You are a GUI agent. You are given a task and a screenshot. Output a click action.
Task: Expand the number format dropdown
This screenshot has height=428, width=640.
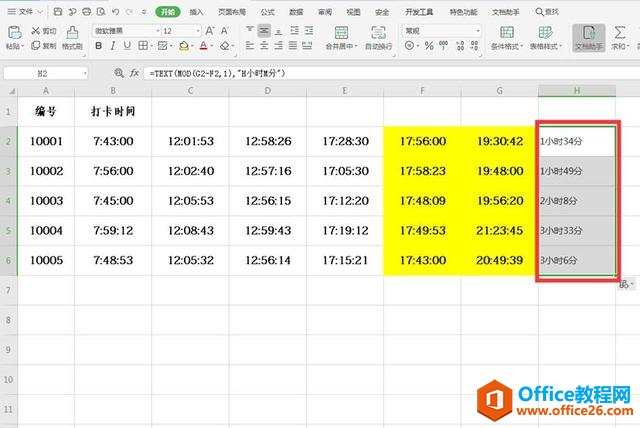(x=478, y=31)
